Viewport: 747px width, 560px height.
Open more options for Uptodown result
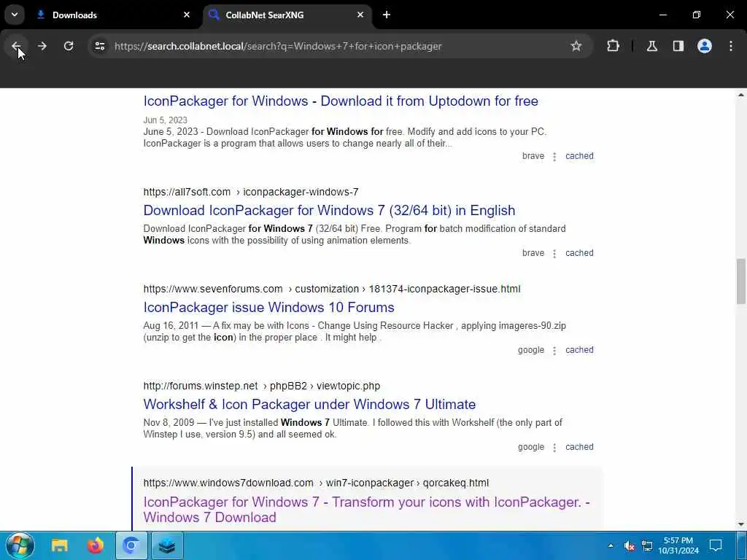coord(554,157)
